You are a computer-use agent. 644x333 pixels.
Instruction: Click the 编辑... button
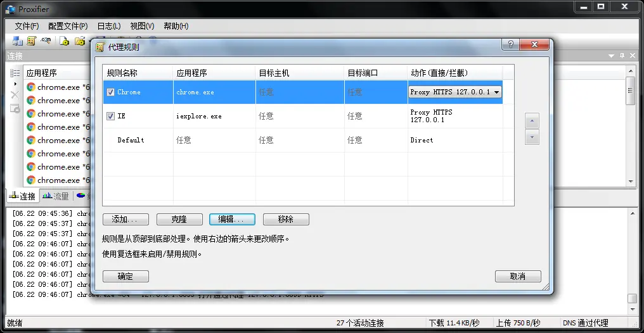[x=232, y=220]
